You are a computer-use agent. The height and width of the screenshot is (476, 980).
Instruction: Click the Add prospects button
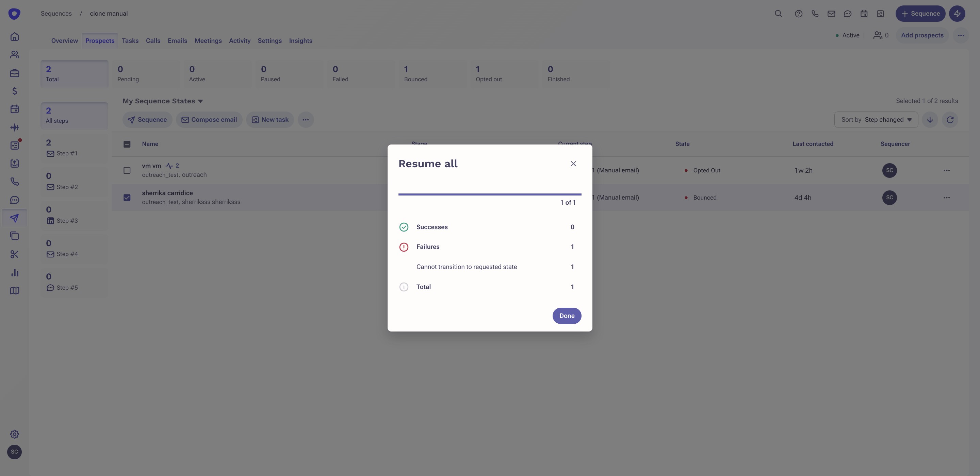922,35
